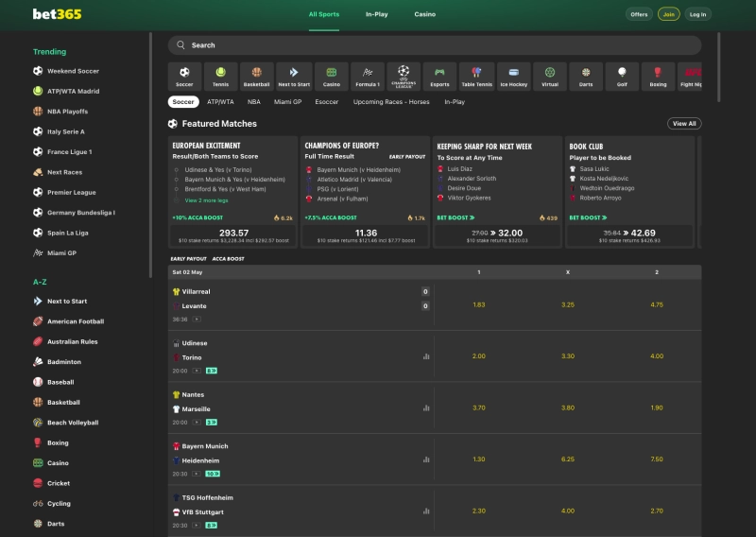Open the Tennis sport icon tile
This screenshot has width=756, height=537.
(x=220, y=77)
